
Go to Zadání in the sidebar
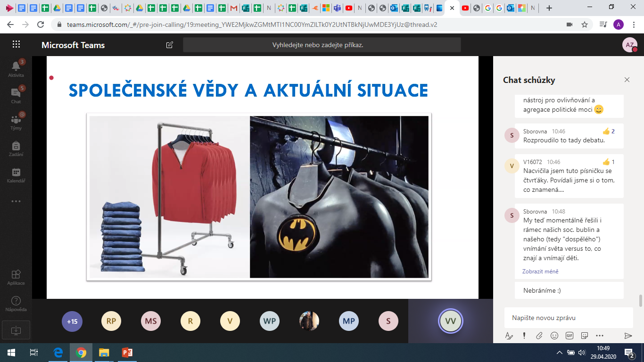click(x=16, y=148)
